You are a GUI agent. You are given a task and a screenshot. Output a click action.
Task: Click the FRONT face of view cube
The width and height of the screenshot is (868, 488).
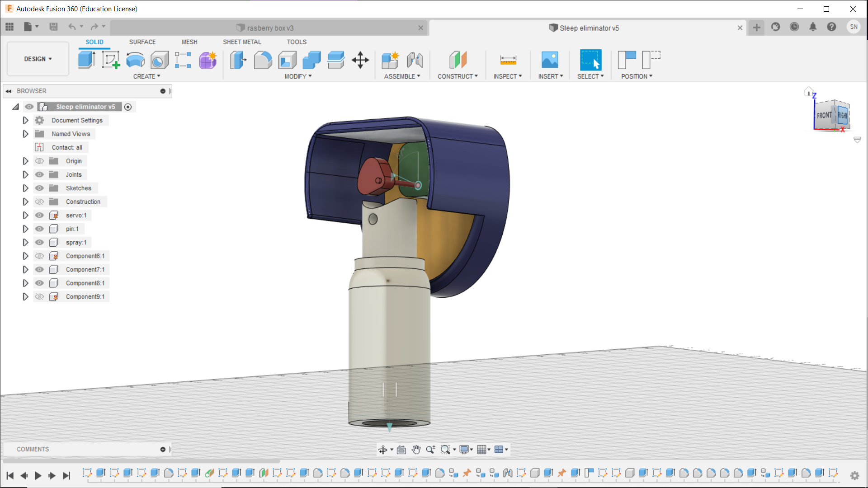[824, 115]
